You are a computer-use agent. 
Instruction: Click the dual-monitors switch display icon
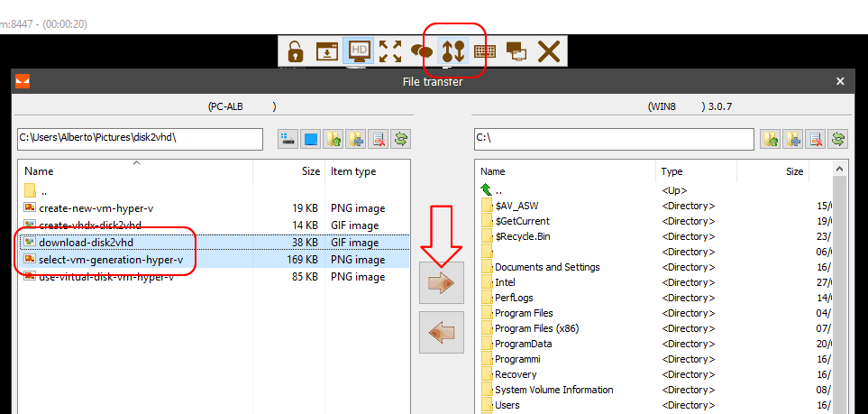pos(516,52)
